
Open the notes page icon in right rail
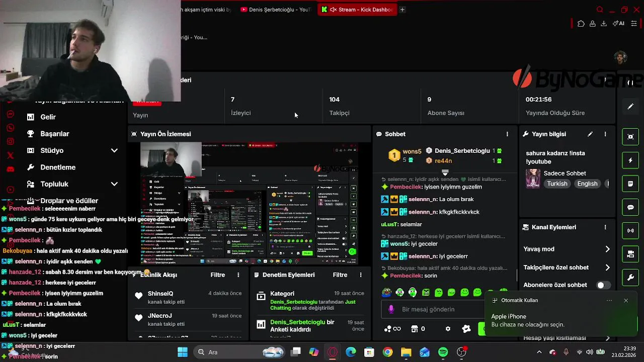point(630,184)
